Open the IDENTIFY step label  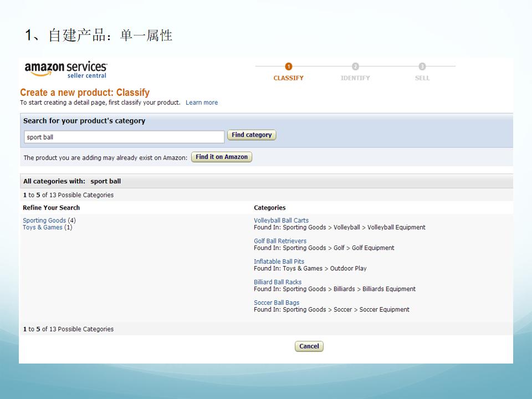355,78
